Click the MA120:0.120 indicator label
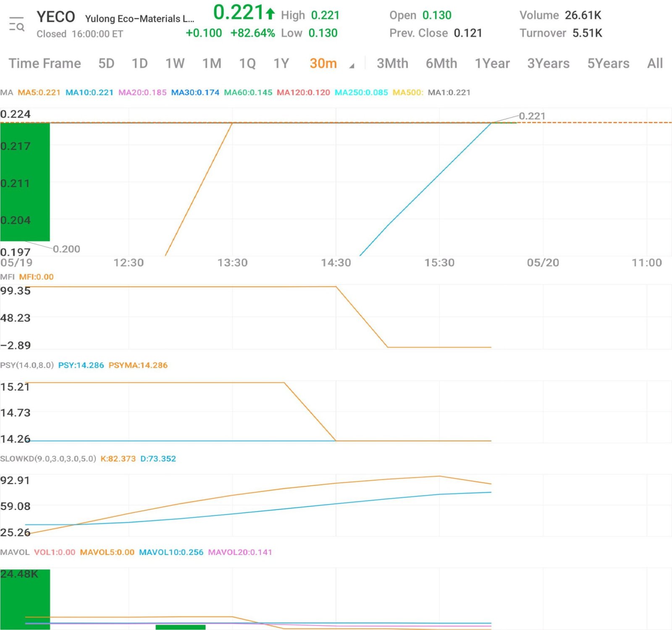 (303, 92)
